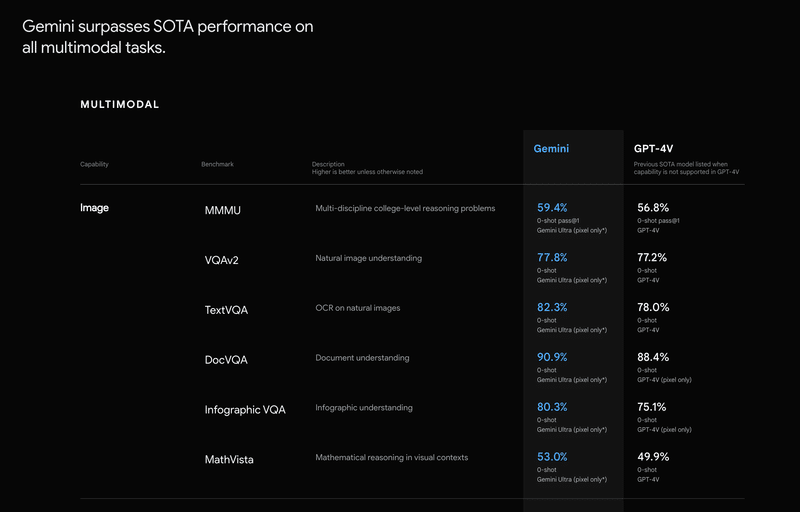Select the MathVista benchmark name
Viewport: 800px width, 512px height.
coord(229,459)
